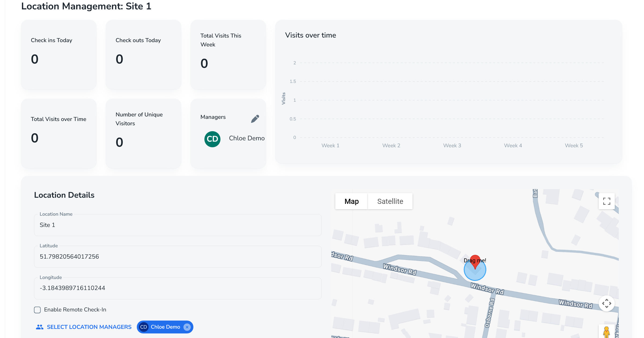Click the map camera pan control
This screenshot has height=338, width=644.
click(x=606, y=303)
